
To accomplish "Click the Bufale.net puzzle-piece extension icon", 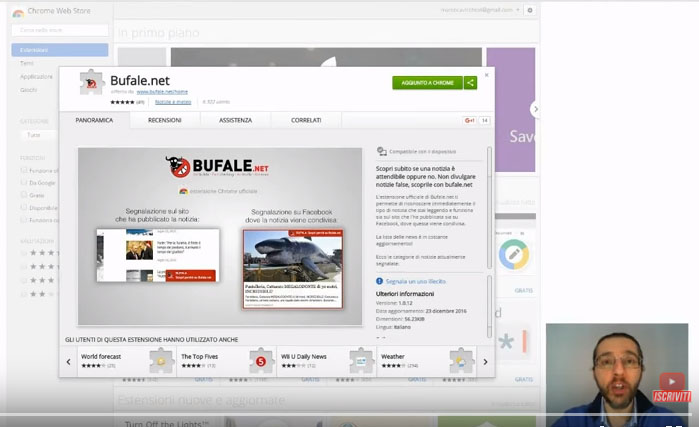I will tap(92, 84).
